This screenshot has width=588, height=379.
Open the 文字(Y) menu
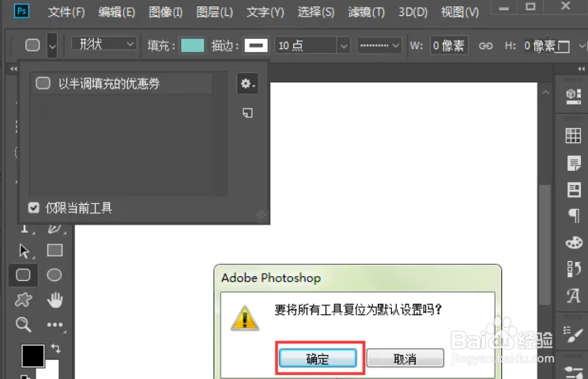coord(265,13)
